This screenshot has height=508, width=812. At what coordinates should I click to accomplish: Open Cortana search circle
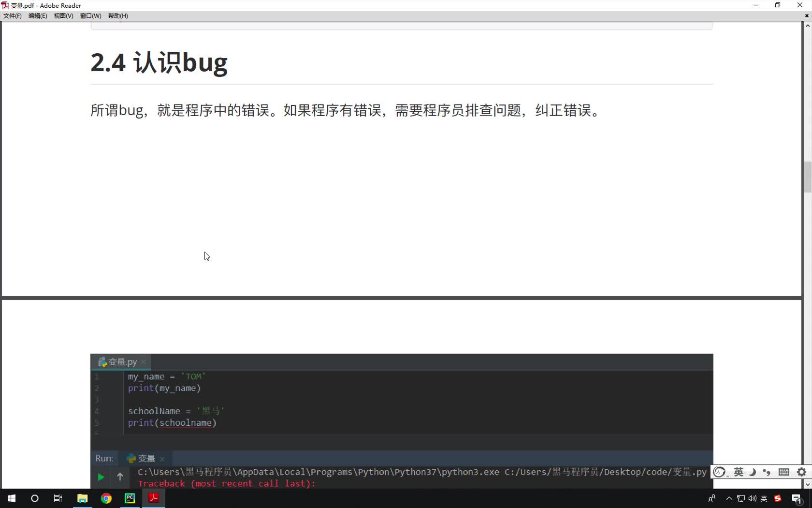pyautogui.click(x=35, y=498)
